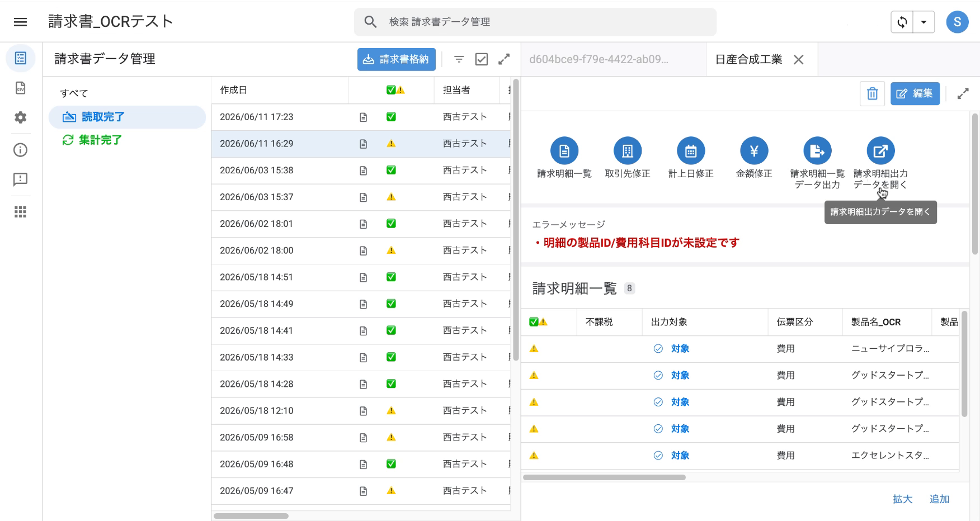Click the 追加 link

point(939,499)
